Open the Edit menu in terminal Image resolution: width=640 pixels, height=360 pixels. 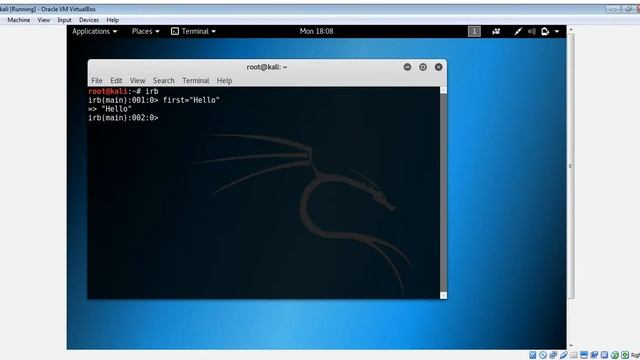click(x=116, y=80)
